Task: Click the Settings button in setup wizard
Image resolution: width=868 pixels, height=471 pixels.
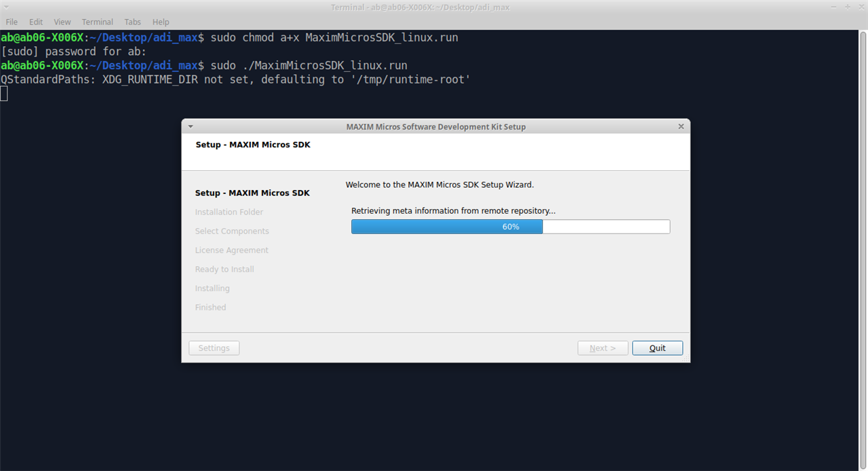Action: click(214, 348)
